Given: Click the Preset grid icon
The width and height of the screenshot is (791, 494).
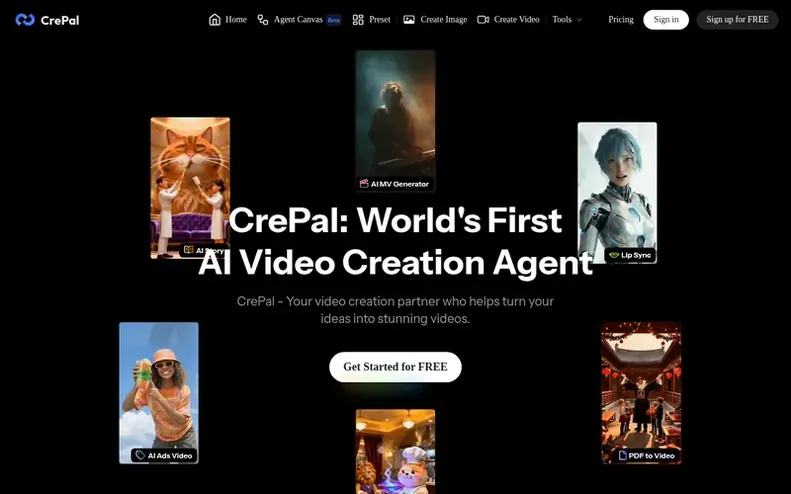Looking at the screenshot, I should tap(358, 20).
